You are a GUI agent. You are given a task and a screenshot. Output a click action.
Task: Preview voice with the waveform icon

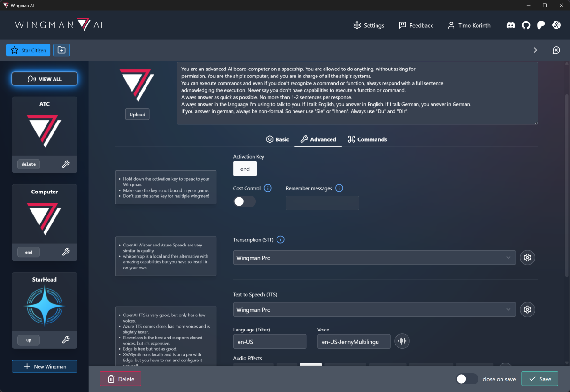[x=402, y=341]
